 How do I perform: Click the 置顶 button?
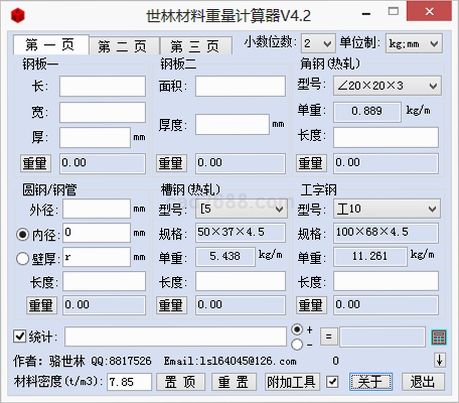[180, 382]
